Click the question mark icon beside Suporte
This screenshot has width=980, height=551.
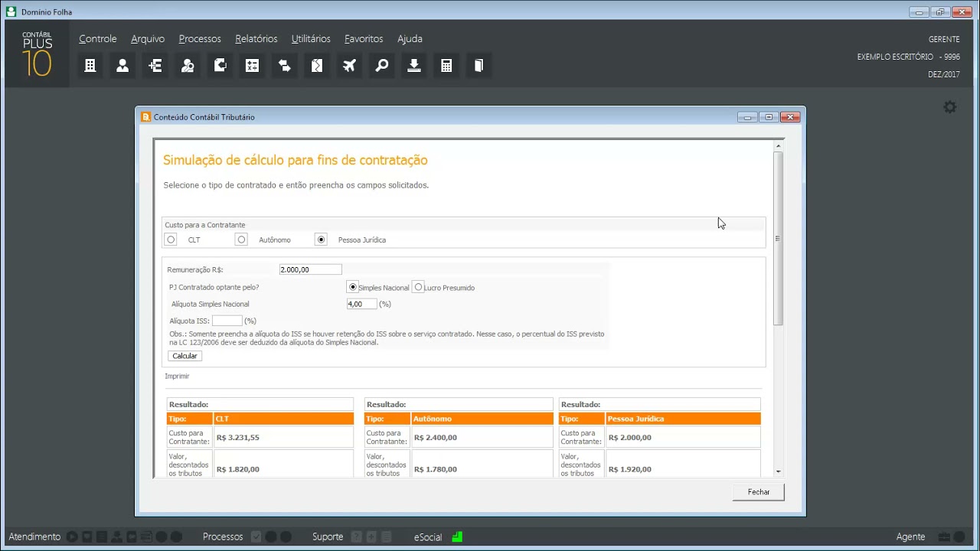point(356,537)
